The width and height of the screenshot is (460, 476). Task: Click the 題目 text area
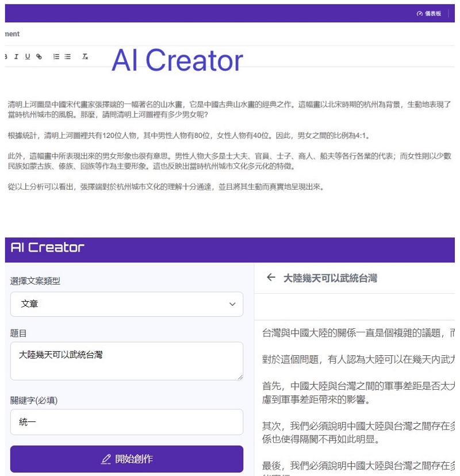point(126,361)
